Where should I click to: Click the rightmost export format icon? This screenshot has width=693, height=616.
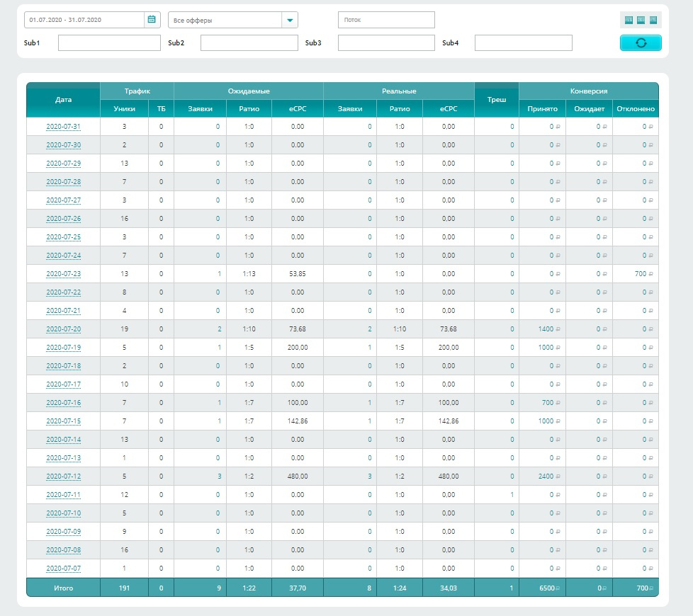[x=653, y=20]
